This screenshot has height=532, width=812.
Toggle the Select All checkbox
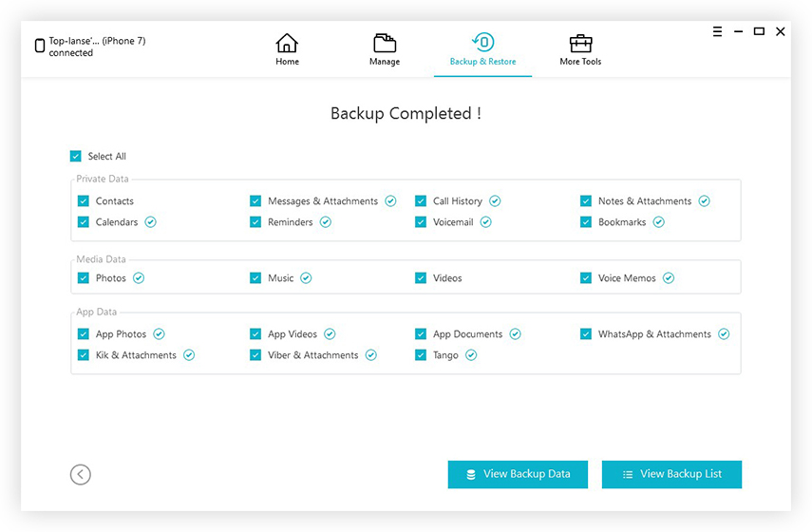coord(76,156)
